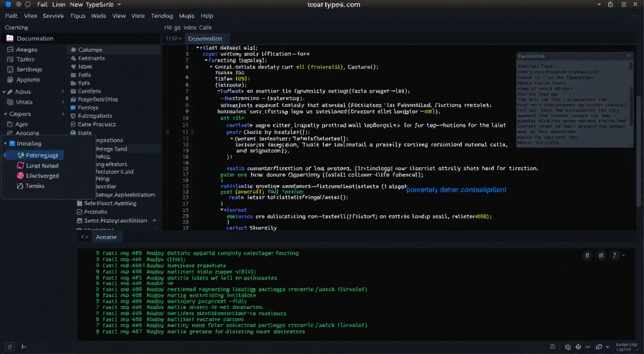Select the Aonane terminal tab
The image size is (644, 354).
[106, 237]
